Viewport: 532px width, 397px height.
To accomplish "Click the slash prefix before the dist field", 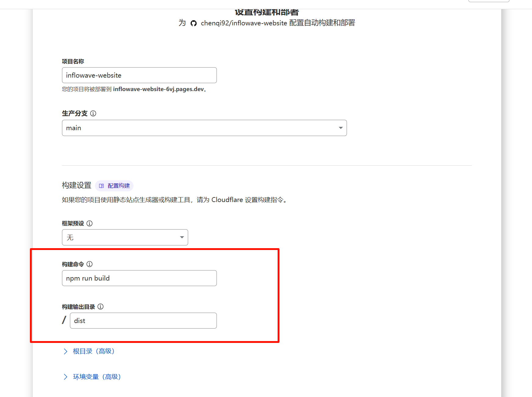I will pos(64,320).
